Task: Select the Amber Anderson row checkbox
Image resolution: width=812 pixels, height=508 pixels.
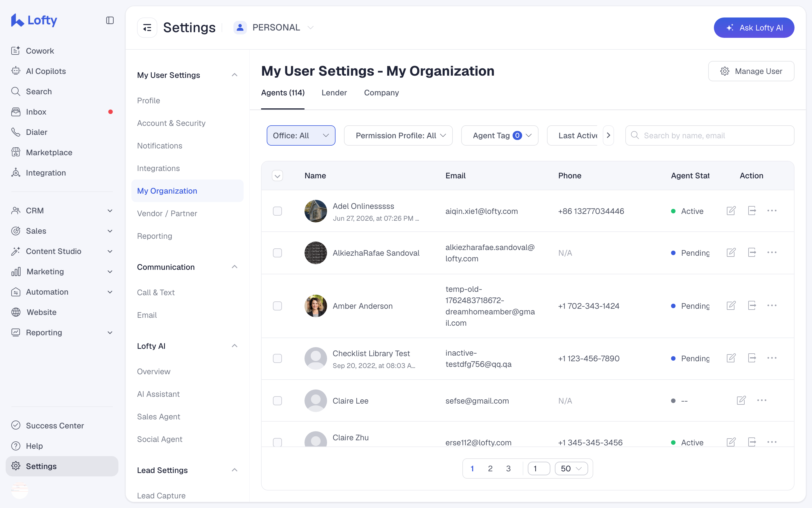Action: (277, 306)
